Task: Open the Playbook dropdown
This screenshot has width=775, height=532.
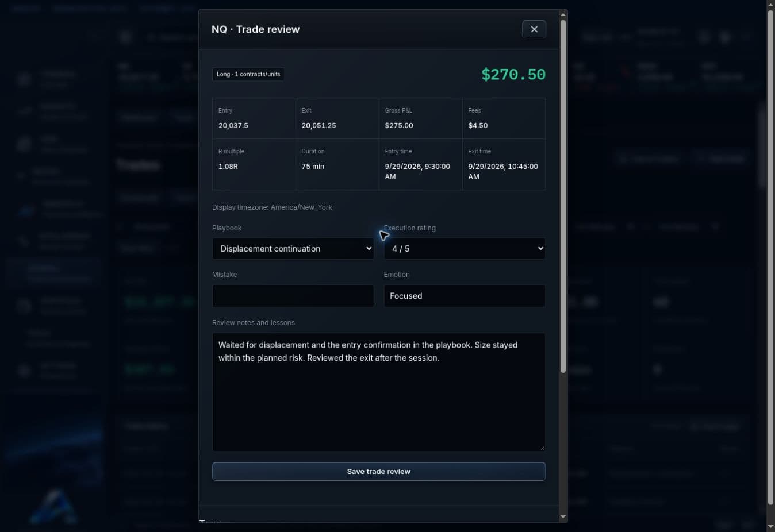Action: click(x=293, y=249)
